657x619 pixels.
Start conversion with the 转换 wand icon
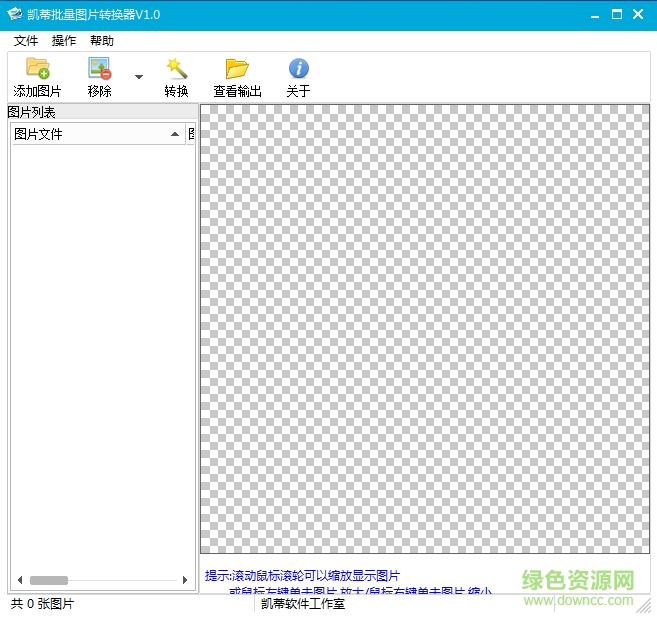pos(176,69)
